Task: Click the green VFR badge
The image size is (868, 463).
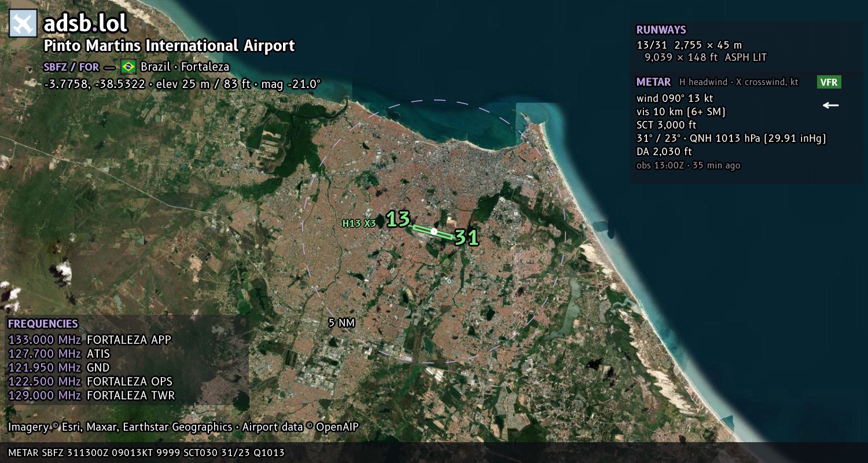Action: [829, 82]
